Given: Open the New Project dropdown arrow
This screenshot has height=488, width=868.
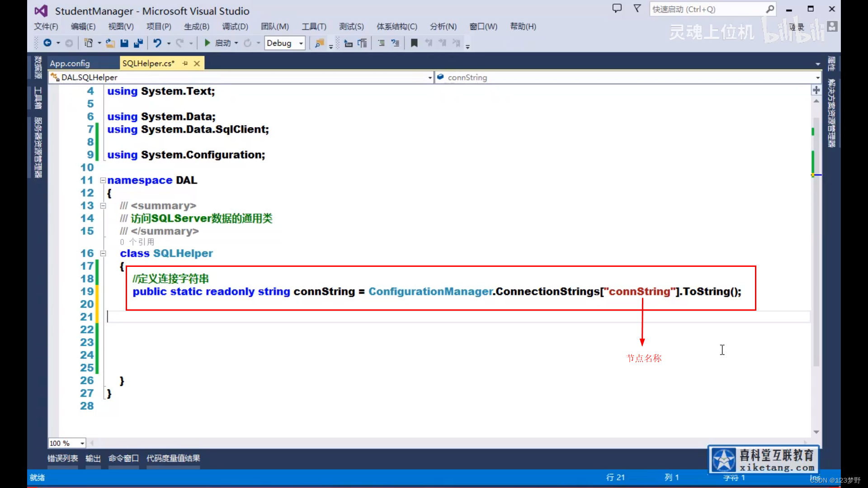Looking at the screenshot, I should [99, 43].
